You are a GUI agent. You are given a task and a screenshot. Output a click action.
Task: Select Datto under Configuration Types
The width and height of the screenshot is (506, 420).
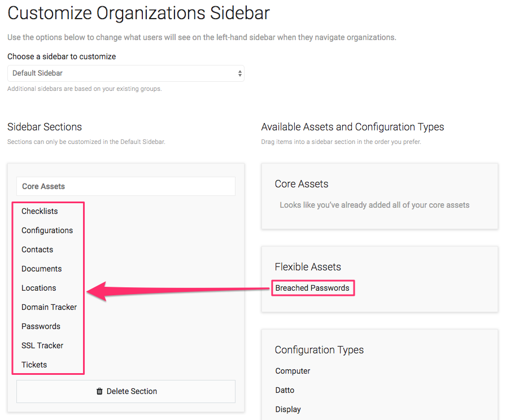tap(285, 390)
